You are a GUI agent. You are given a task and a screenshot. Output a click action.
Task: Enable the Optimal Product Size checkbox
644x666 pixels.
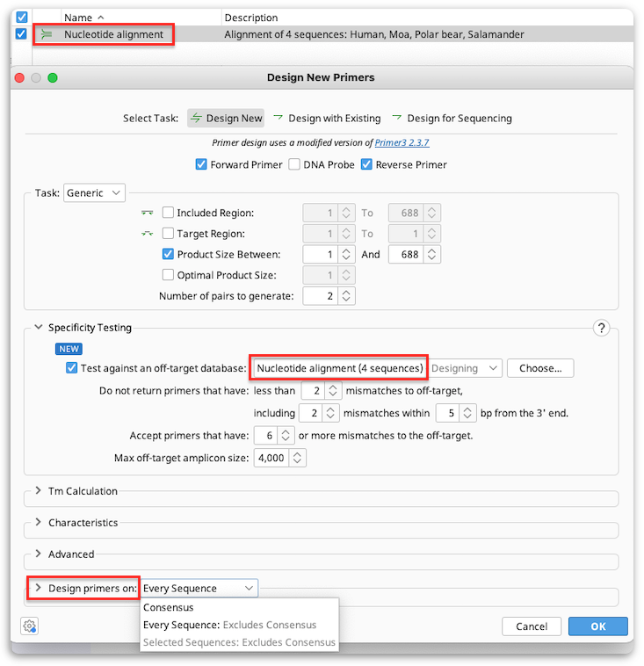[168, 275]
